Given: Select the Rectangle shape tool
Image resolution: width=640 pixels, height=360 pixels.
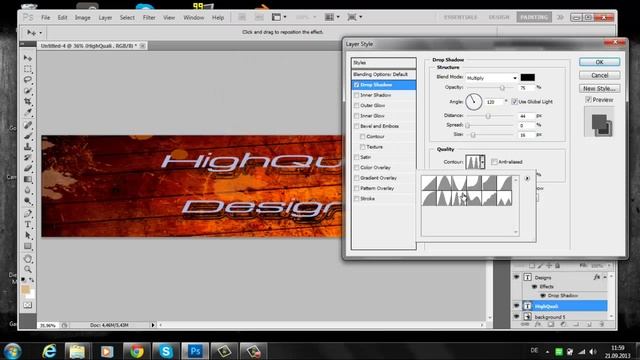Looking at the screenshot, I should pyautogui.click(x=28, y=246).
